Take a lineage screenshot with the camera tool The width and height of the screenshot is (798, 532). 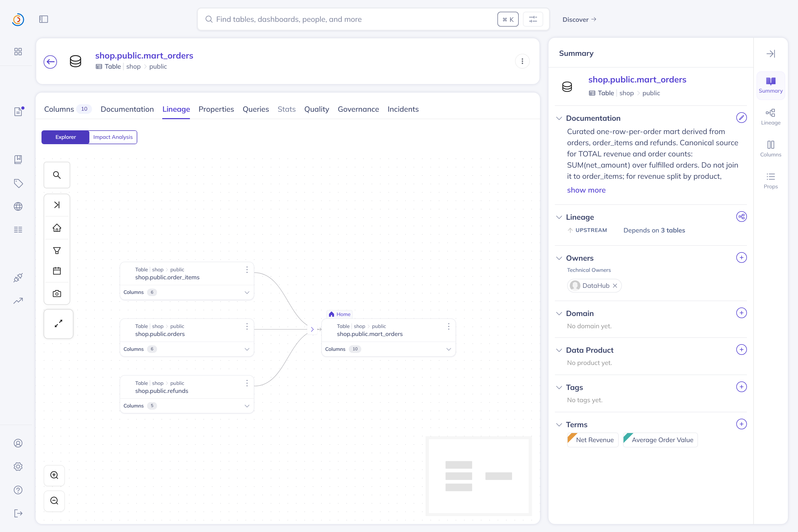(x=57, y=293)
